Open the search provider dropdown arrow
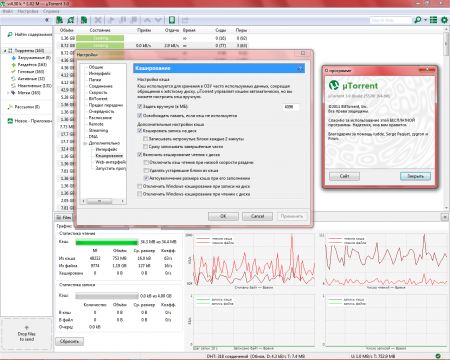This screenshot has width=450, height=360. click(x=425, y=20)
